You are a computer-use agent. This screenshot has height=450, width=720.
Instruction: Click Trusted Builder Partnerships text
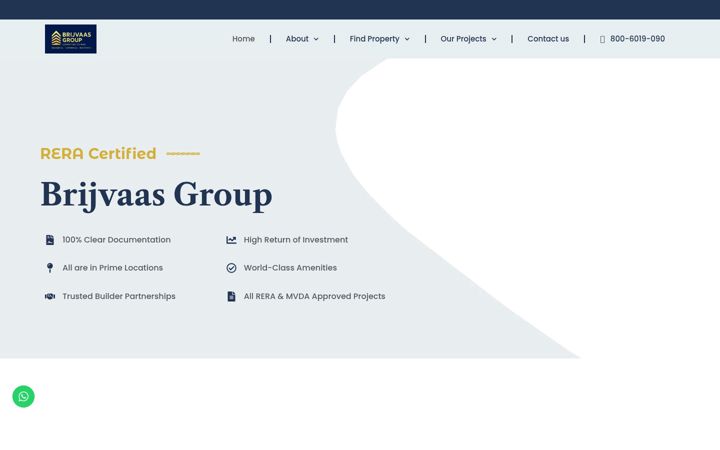coord(119,296)
